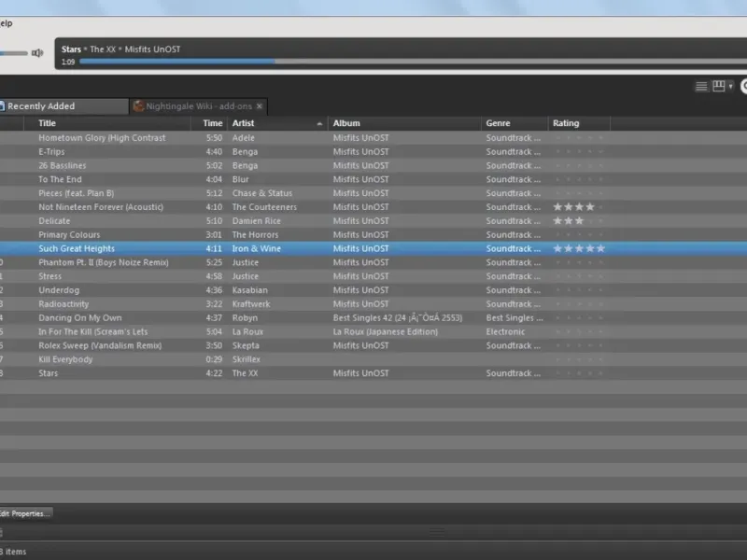Click the Nightingale Wiki tab favicon
The image size is (747, 560).
(138, 106)
